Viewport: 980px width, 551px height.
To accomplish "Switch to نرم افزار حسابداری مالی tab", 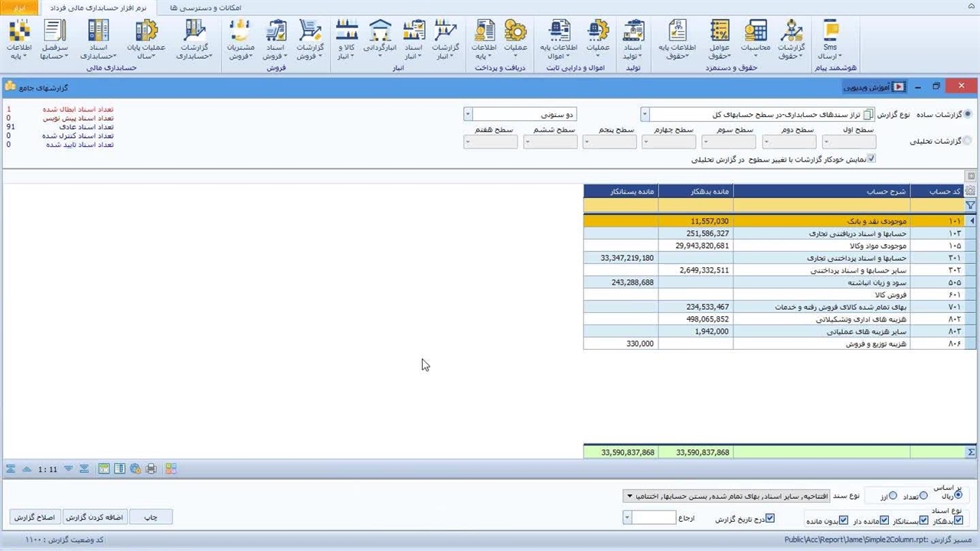I will [99, 8].
